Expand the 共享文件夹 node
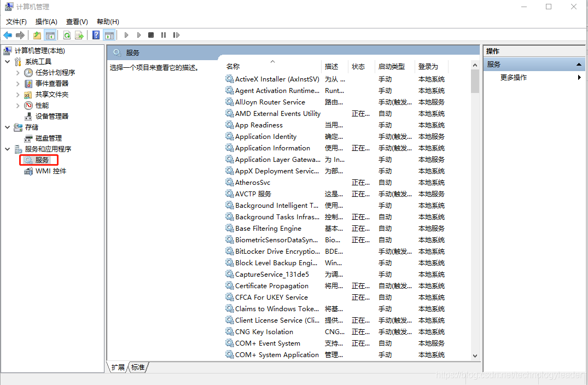Image resolution: width=588 pixels, height=385 pixels. 18,95
